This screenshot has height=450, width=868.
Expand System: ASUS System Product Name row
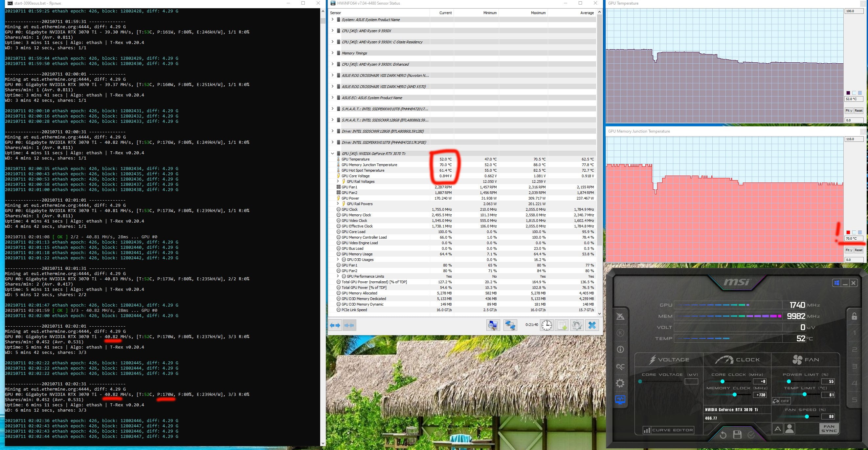coord(332,20)
